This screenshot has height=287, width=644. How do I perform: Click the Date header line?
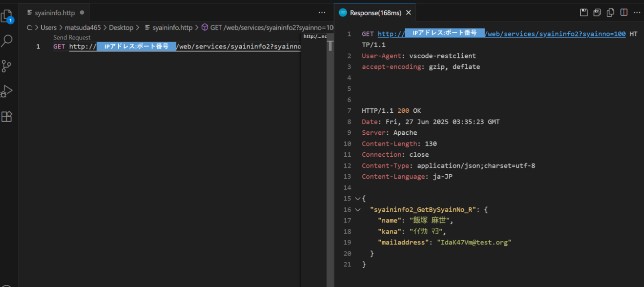pos(431,122)
